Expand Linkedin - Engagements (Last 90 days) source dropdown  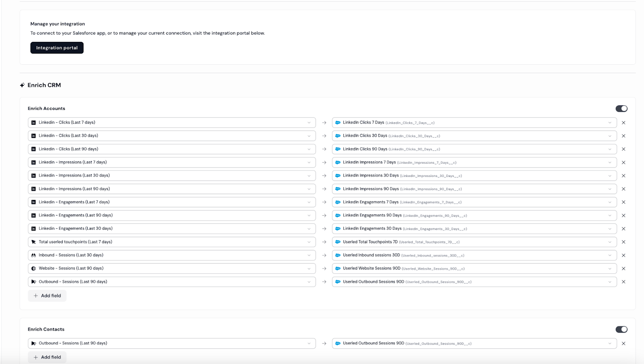[172, 216]
